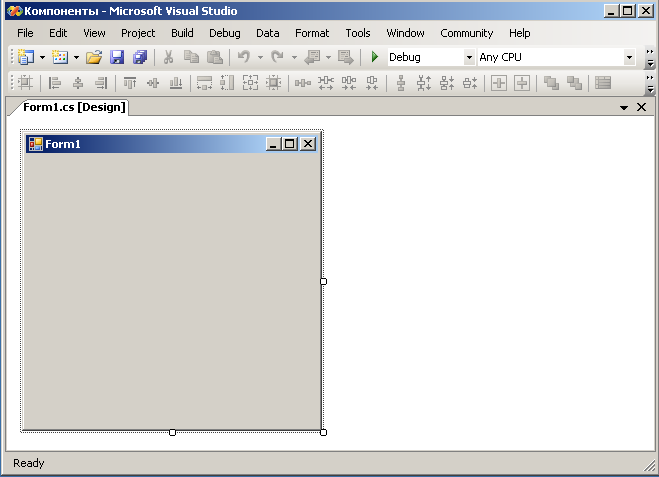This screenshot has width=659, height=477.
Task: Click the Align Middles icon
Action: click(x=153, y=83)
